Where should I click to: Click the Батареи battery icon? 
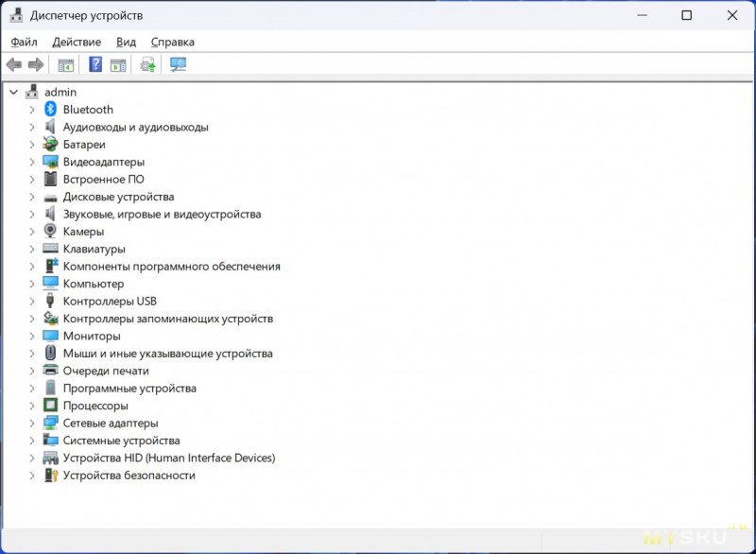51,145
